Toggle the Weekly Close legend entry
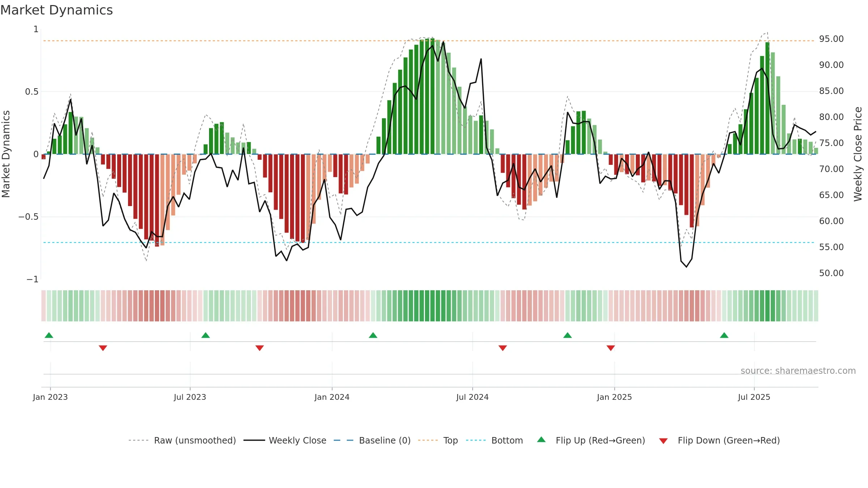 pyautogui.click(x=285, y=440)
